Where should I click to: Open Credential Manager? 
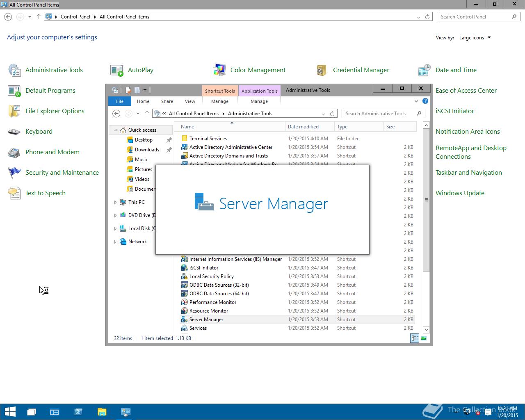coord(352,70)
